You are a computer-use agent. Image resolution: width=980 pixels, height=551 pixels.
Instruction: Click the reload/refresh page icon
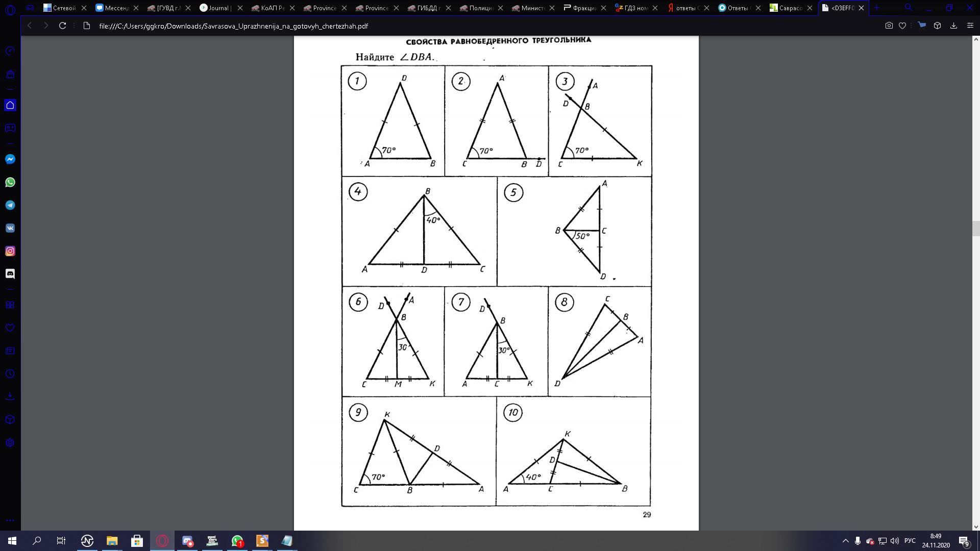pyautogui.click(x=63, y=26)
